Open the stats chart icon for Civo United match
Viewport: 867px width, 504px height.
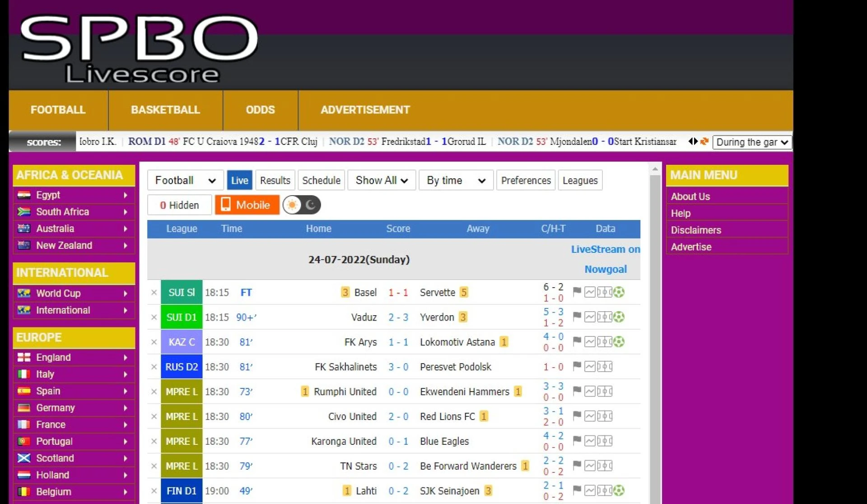(590, 416)
